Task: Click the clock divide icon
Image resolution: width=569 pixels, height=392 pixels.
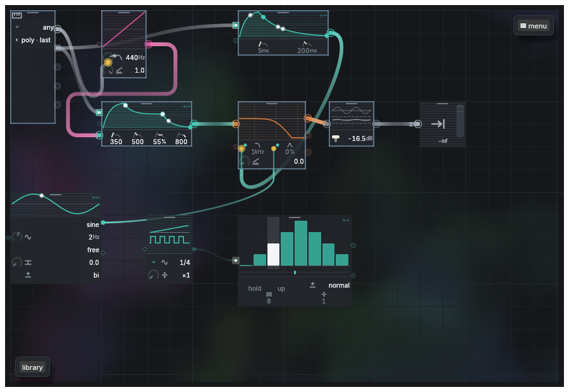Action: pos(165,275)
